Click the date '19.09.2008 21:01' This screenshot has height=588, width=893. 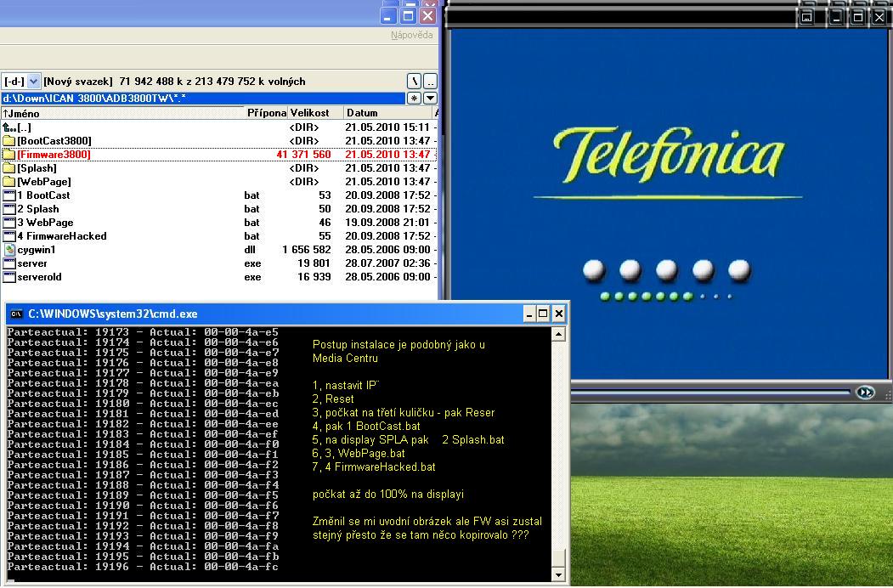[387, 223]
